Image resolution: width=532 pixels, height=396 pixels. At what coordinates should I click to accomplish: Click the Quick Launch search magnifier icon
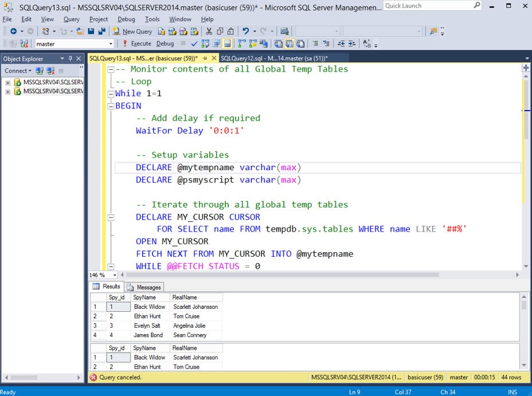pos(476,5)
